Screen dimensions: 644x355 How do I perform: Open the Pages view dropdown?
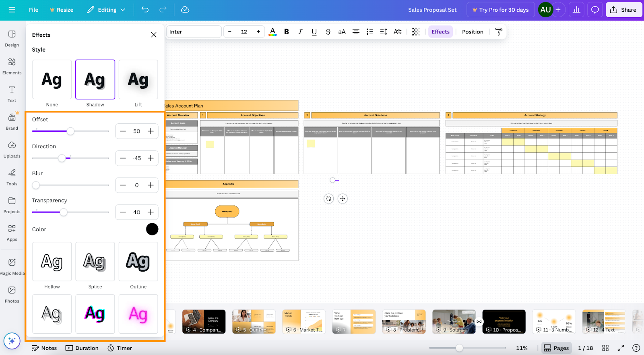click(x=556, y=348)
